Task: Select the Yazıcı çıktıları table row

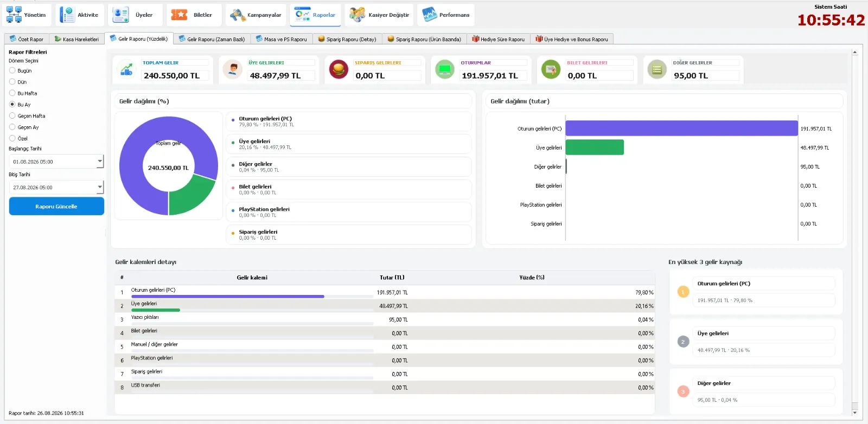Action: pos(385,319)
